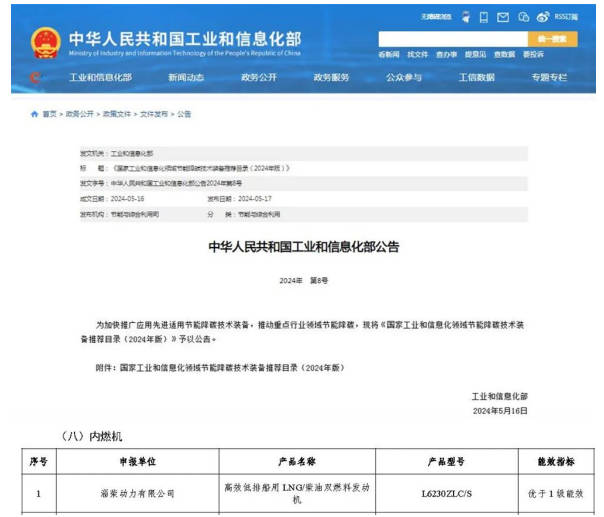This screenshot has height=517, width=604.
Task: Click the signature date 2024年5月16日
Action: [x=500, y=411]
